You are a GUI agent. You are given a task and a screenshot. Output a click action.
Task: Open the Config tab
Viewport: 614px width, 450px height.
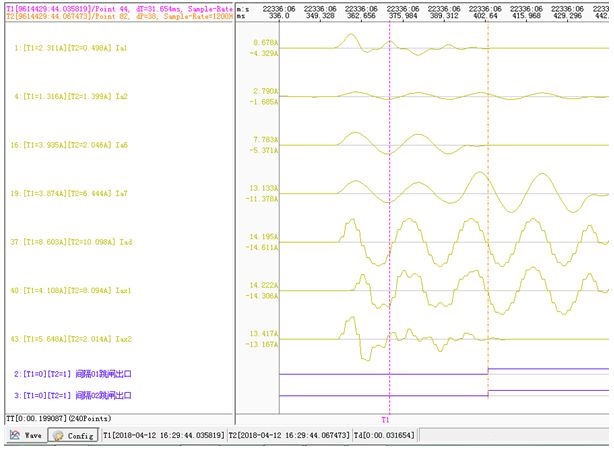click(x=73, y=436)
